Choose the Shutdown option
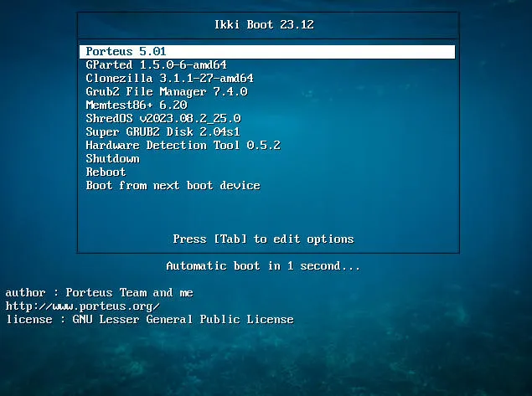 tap(112, 159)
